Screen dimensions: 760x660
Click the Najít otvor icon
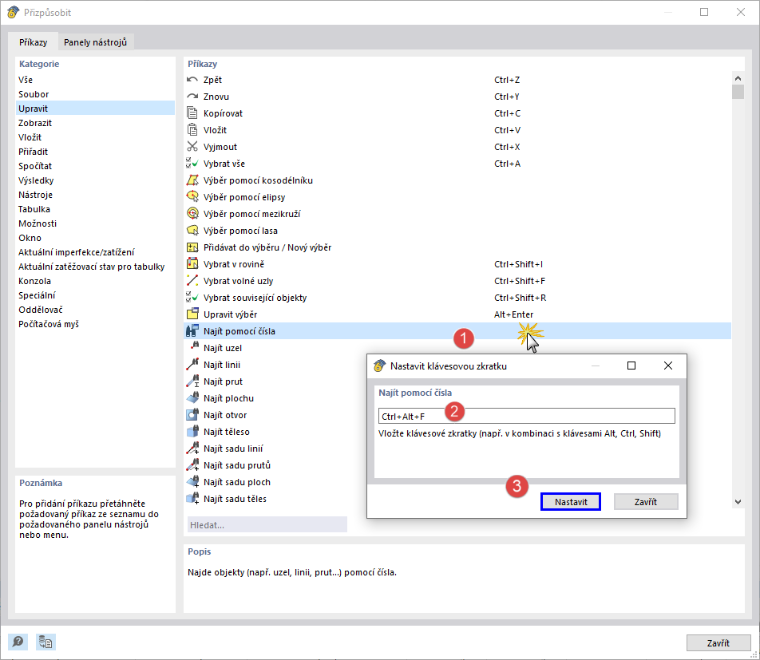pyautogui.click(x=192, y=415)
